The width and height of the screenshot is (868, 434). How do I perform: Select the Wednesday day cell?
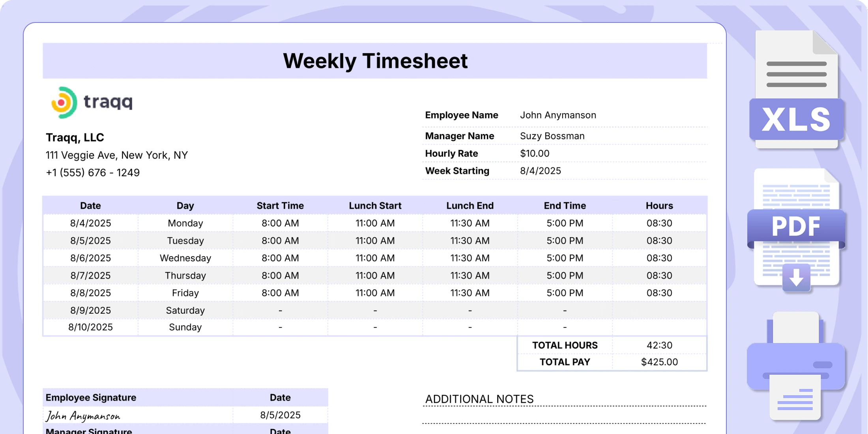pyautogui.click(x=185, y=258)
